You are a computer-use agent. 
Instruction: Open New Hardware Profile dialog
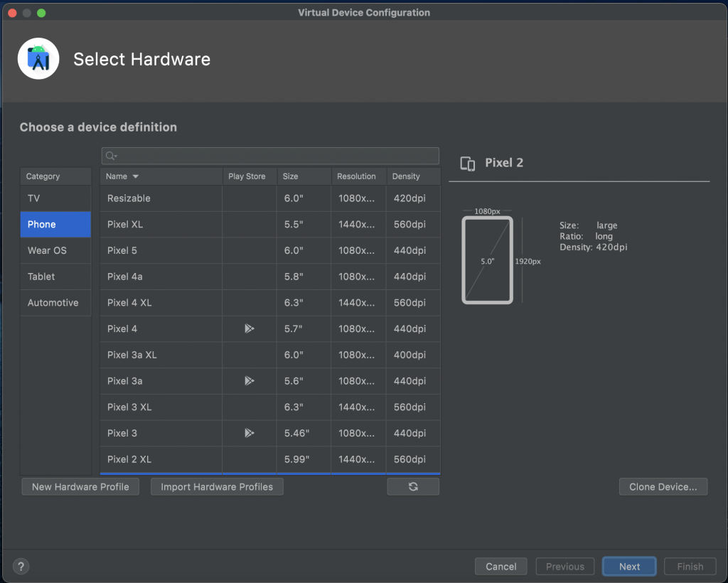[80, 487]
